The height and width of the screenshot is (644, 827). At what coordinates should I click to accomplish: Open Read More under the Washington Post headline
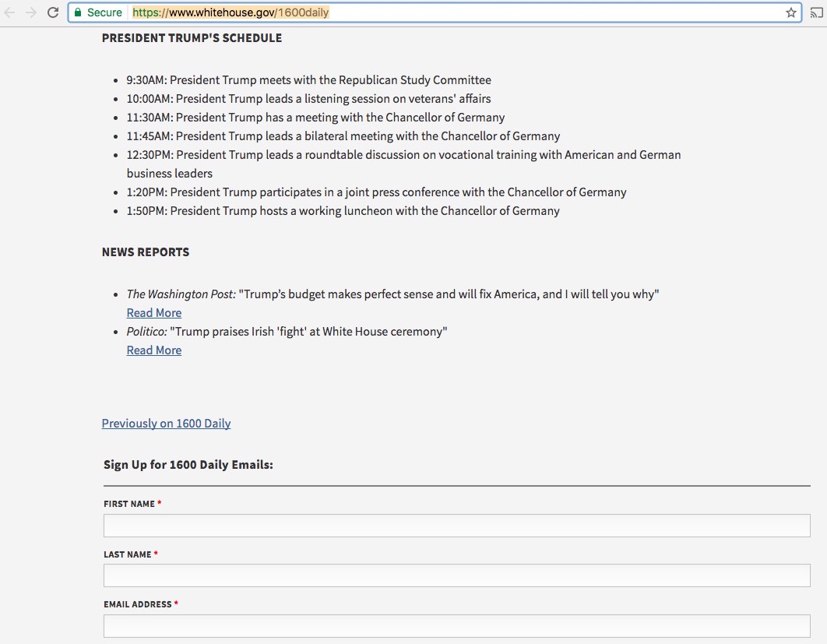point(154,313)
